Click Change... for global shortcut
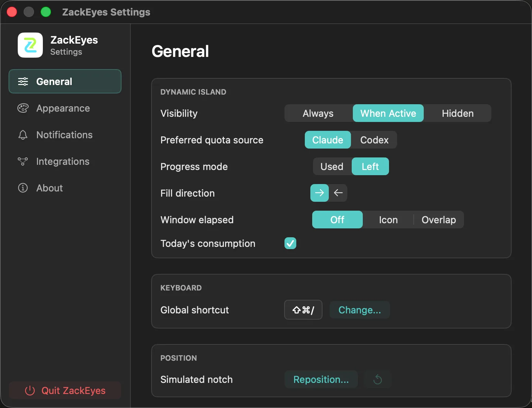This screenshot has width=532, height=408. tap(359, 310)
